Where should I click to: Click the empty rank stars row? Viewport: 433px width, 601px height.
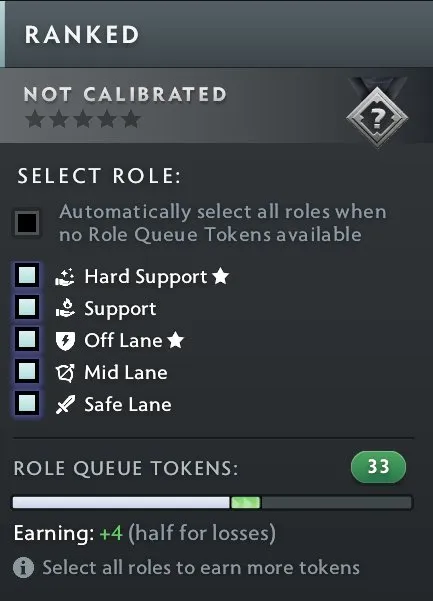(83, 119)
